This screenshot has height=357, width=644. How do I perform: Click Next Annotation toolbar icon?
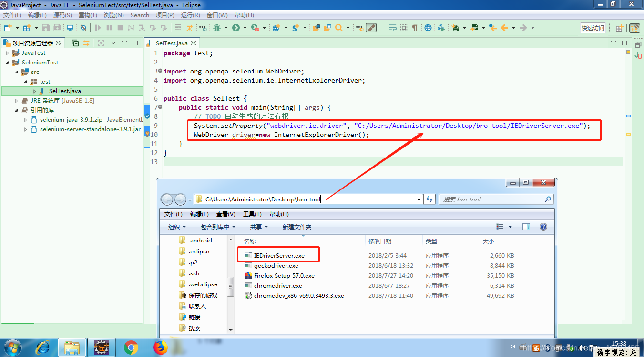point(455,28)
